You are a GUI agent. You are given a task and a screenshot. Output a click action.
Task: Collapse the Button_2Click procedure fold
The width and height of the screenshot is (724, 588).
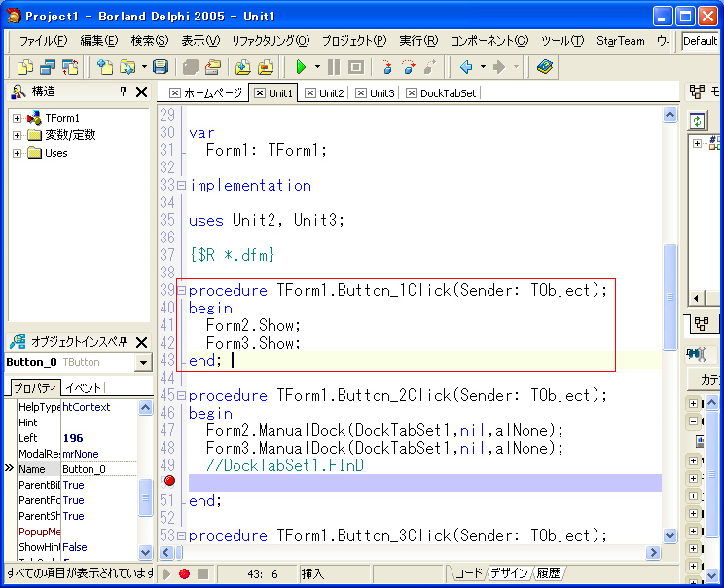[x=181, y=396]
